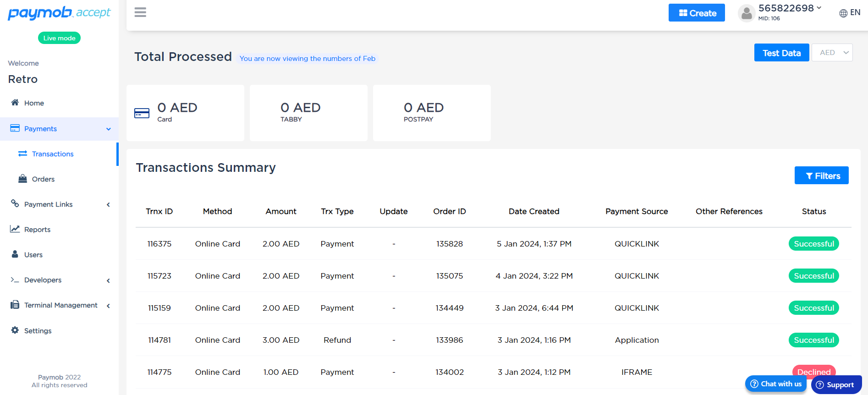Click the Home house icon
The height and width of the screenshot is (395, 868).
15,103
